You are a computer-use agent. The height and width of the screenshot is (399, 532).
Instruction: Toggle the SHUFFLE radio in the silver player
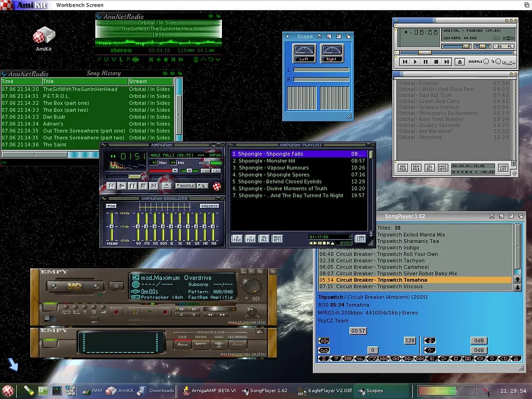click(x=486, y=62)
